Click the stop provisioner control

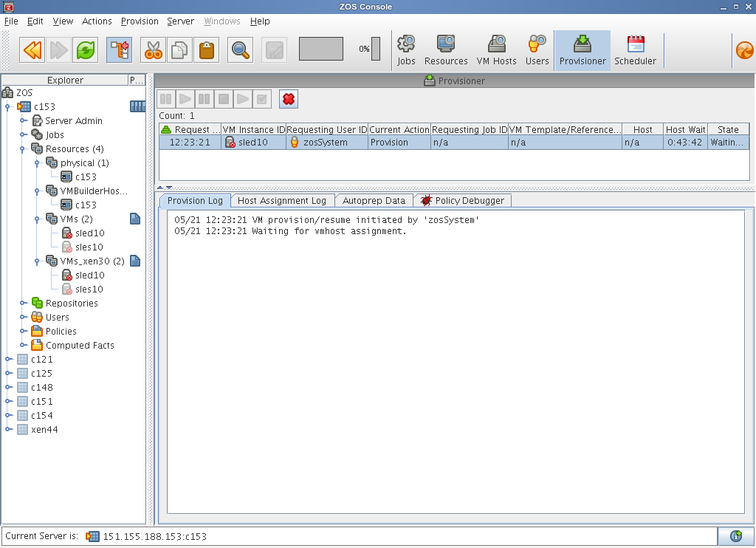pyautogui.click(x=224, y=100)
